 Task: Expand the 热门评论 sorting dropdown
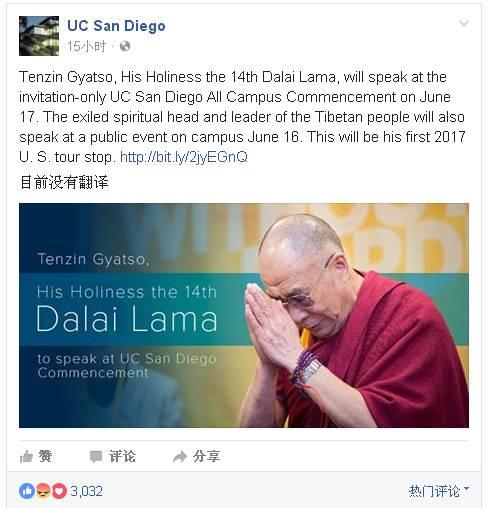[x=439, y=491]
